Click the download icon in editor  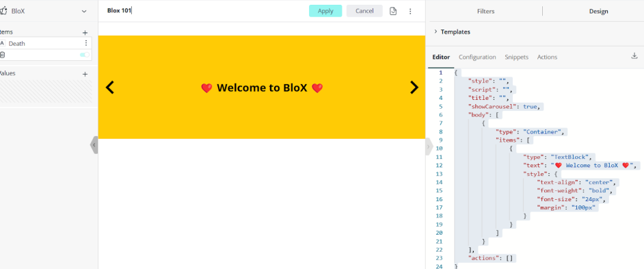[x=634, y=56]
